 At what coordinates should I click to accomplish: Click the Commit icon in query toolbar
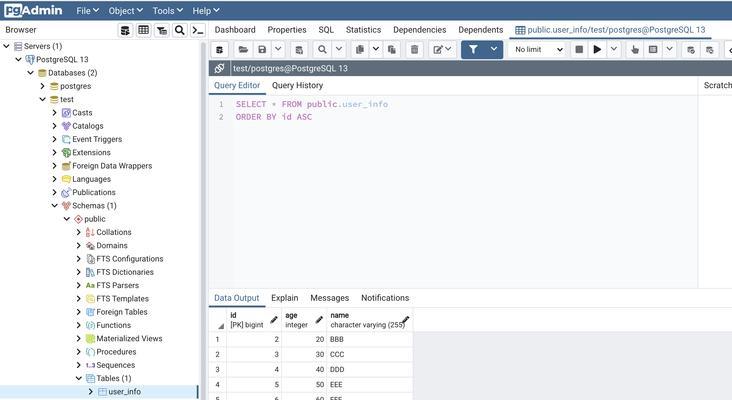pos(691,49)
